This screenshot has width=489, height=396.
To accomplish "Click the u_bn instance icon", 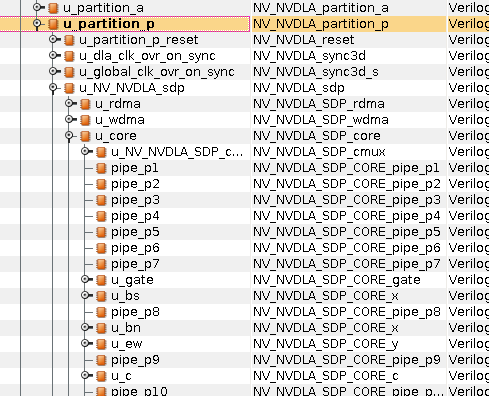I will tap(101, 328).
